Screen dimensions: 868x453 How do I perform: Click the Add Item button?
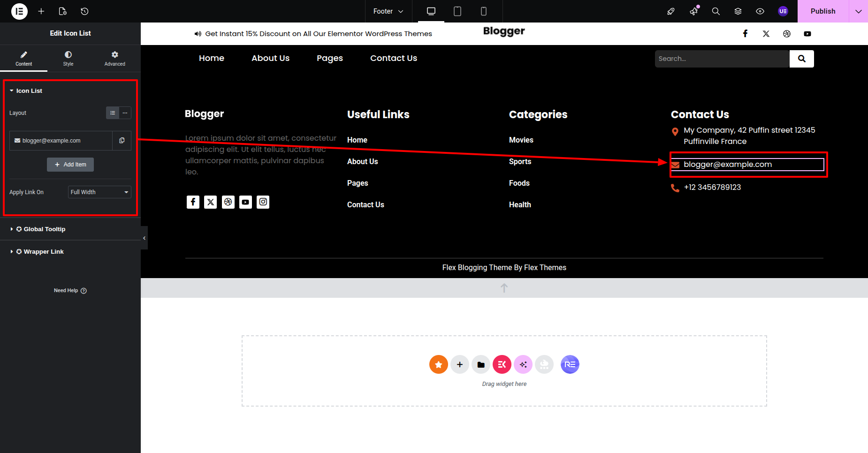click(x=70, y=165)
